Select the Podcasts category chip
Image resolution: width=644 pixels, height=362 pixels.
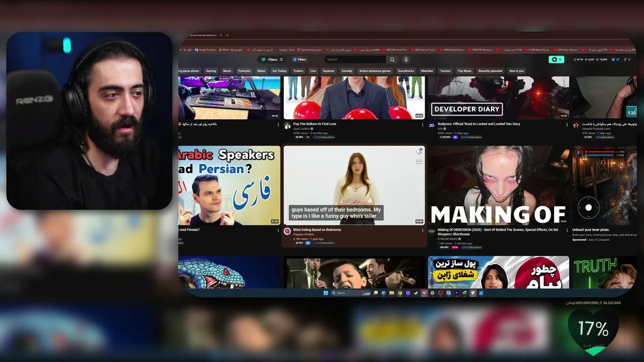point(244,71)
